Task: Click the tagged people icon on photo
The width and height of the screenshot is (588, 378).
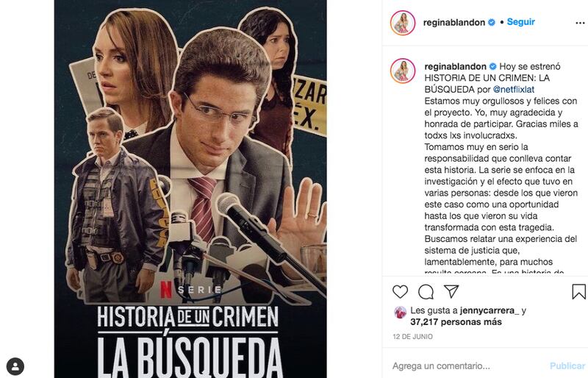Action: click(15, 366)
